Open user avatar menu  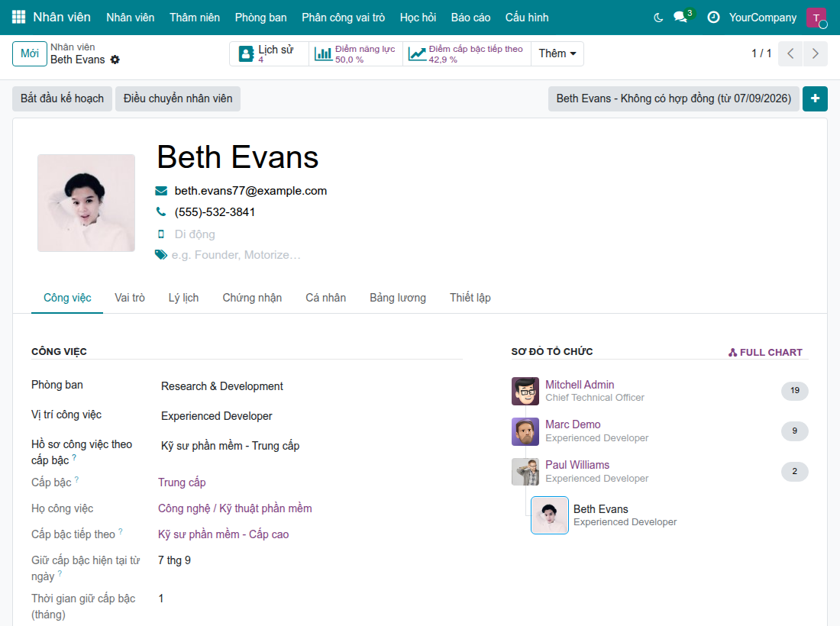[816, 18]
